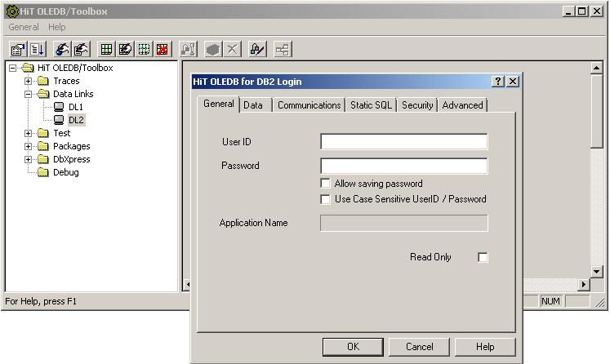This screenshot has height=364, width=610.
Task: Click the Help button in Login dialog
Action: tap(485, 347)
